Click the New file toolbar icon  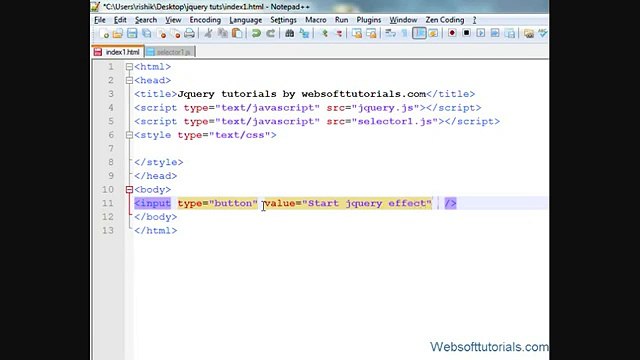tap(104, 33)
